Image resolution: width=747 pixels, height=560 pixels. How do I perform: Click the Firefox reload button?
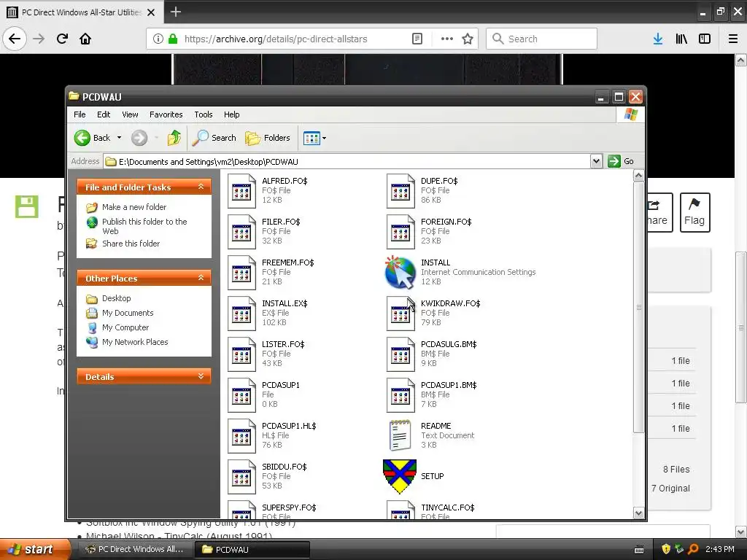point(62,39)
